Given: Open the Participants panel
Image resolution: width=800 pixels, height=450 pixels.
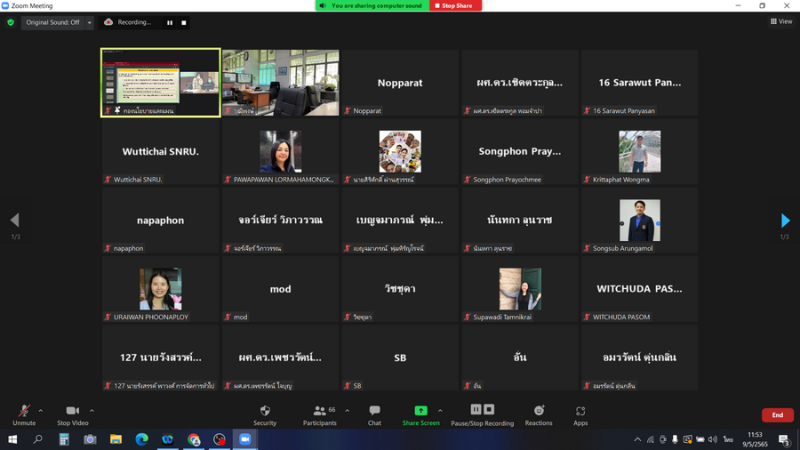Looking at the screenshot, I should tap(319, 414).
